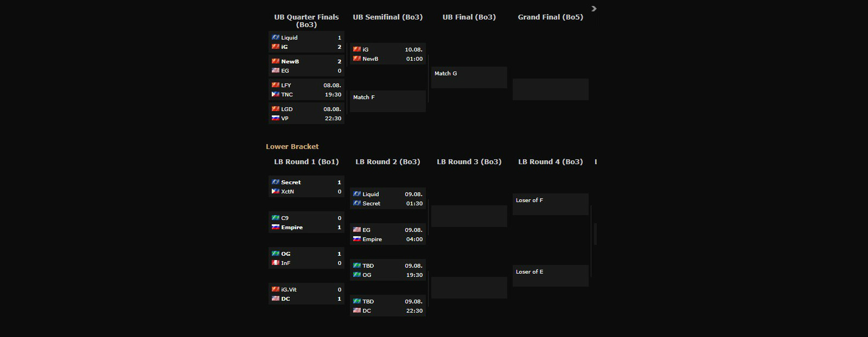Open the iG vs NewB semifinal match time
868x337 pixels.
click(x=414, y=54)
